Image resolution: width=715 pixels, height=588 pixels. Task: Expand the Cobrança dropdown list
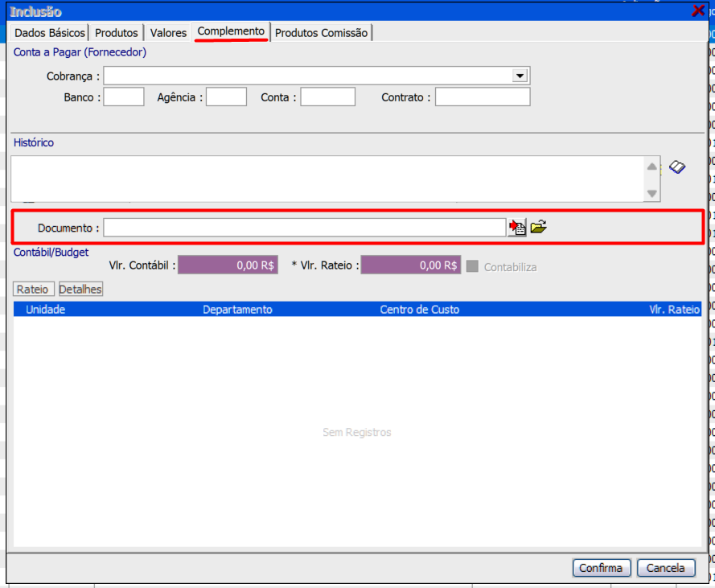tap(520, 76)
